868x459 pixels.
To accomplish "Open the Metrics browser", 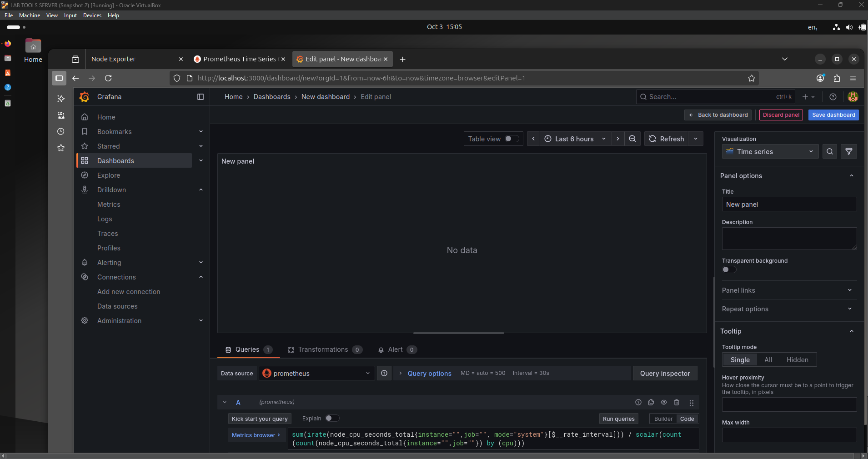I will [x=256, y=435].
